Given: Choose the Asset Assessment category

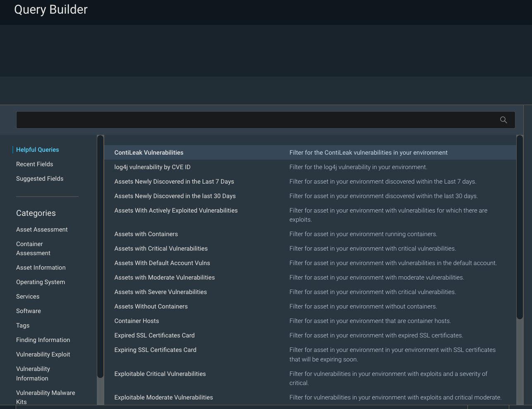Looking at the screenshot, I should [x=42, y=230].
